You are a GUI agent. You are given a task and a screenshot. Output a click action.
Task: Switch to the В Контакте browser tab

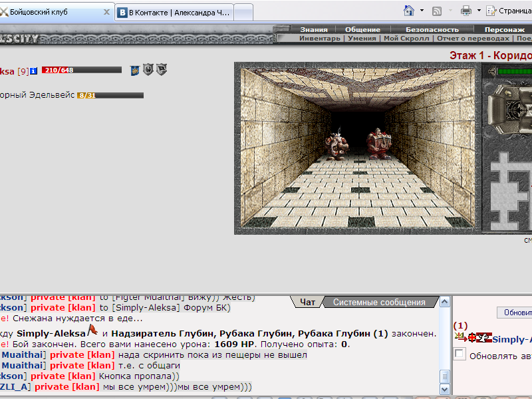click(x=174, y=13)
